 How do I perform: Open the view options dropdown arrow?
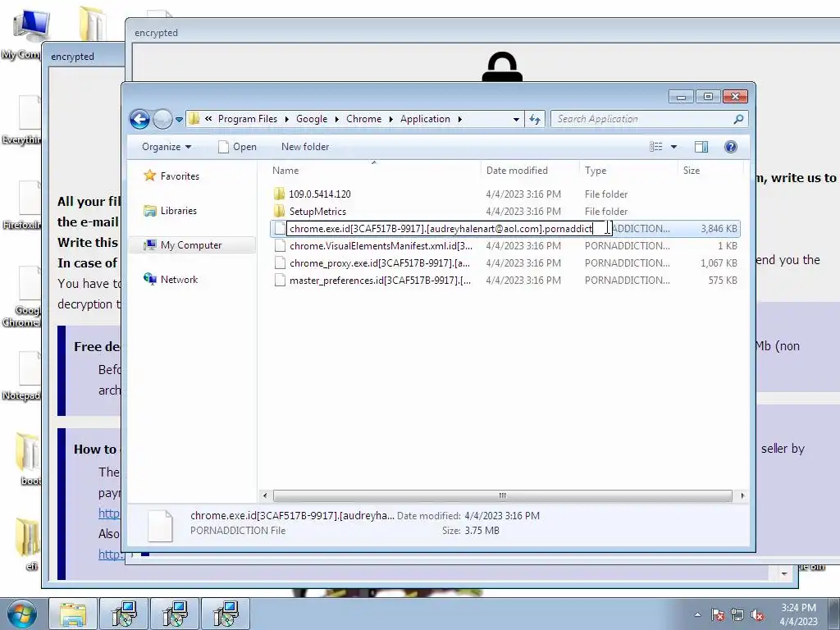tap(673, 147)
